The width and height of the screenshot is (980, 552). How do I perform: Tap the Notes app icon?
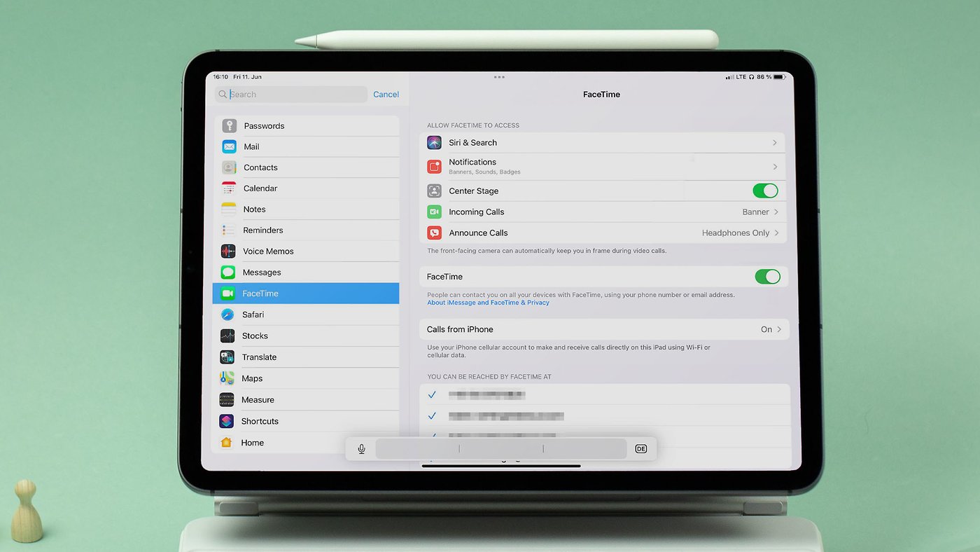click(229, 209)
